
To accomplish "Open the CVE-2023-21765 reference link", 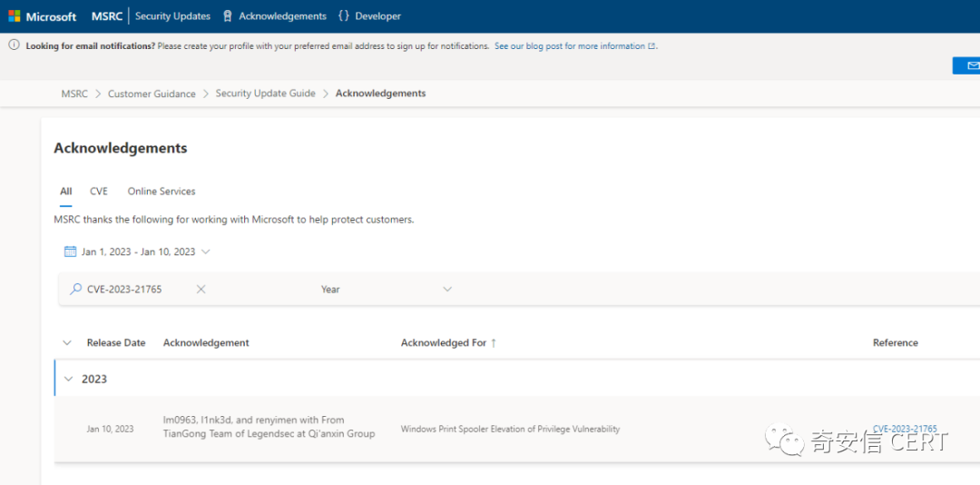I will pyautogui.click(x=905, y=429).
